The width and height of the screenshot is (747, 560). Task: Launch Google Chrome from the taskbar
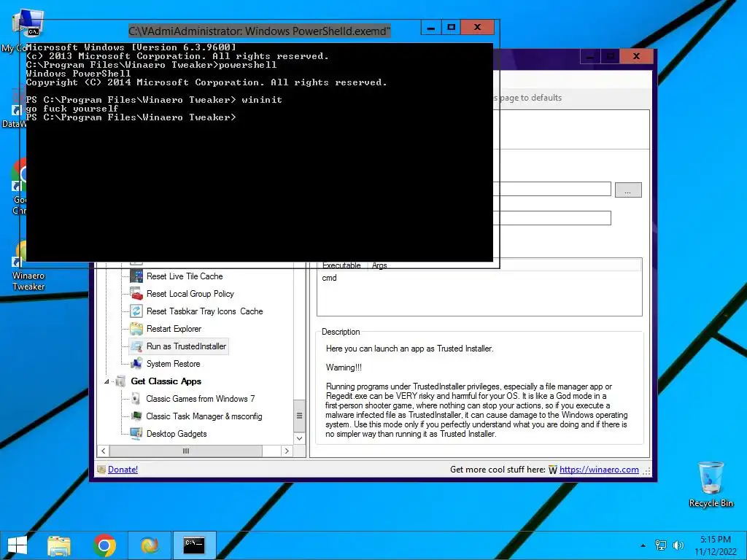[104, 545]
